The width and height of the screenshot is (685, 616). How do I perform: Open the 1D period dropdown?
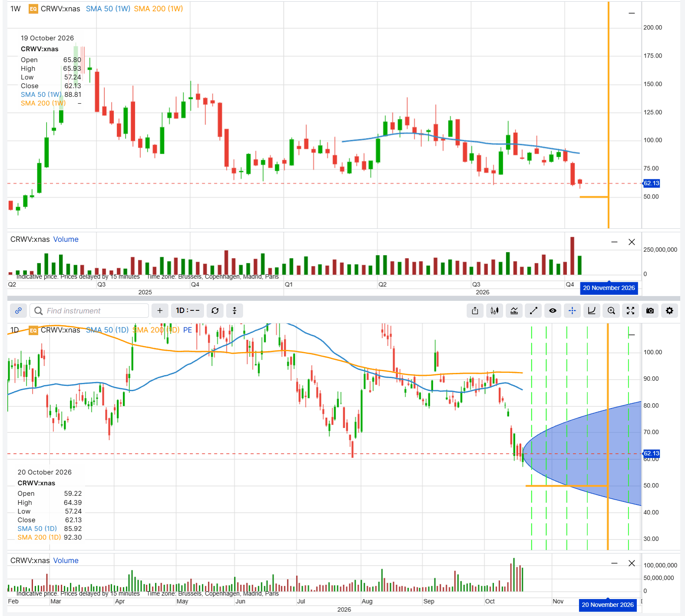coord(188,311)
